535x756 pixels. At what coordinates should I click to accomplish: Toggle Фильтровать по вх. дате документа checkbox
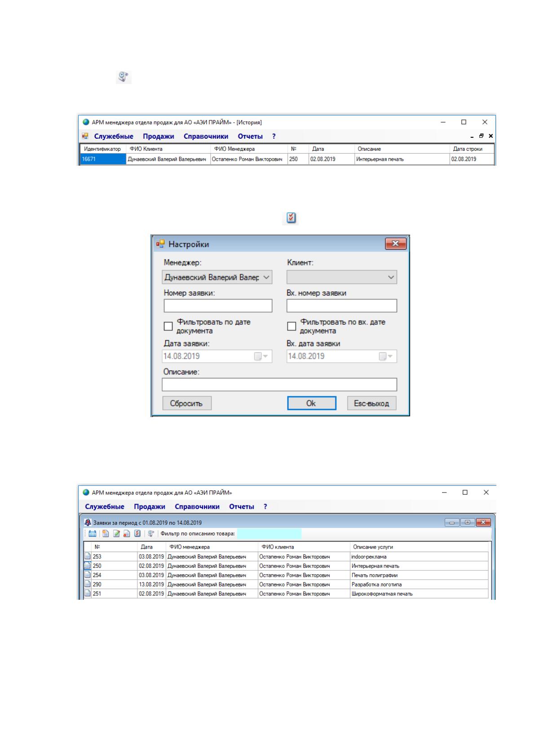pyautogui.click(x=292, y=326)
